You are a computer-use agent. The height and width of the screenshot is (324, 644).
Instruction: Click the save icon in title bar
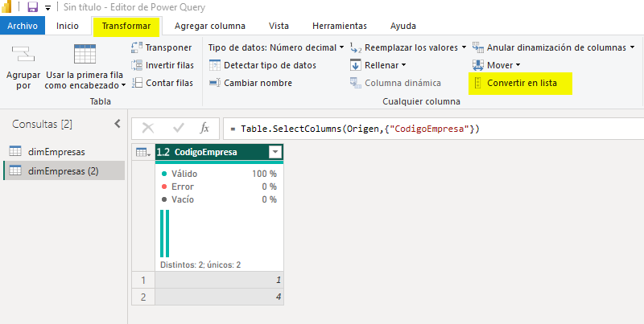[x=32, y=7]
